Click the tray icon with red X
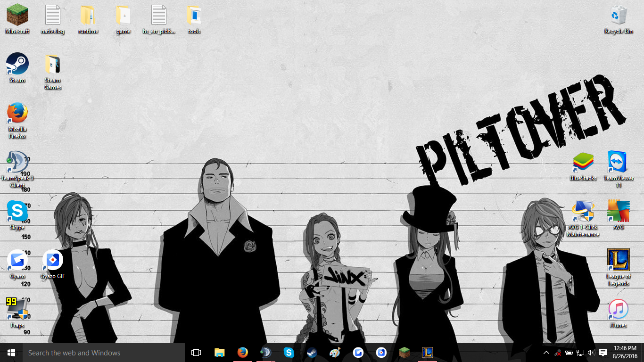The width and height of the screenshot is (644, 362). tap(558, 353)
